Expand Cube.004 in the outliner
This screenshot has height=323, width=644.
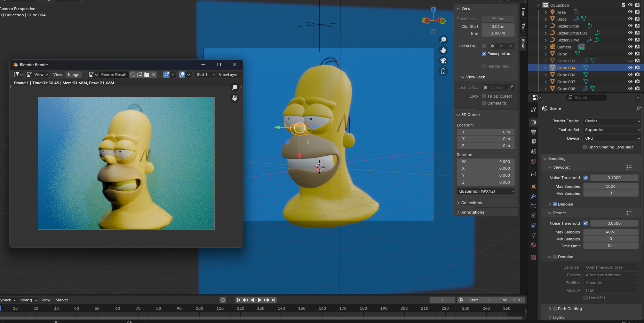546,68
